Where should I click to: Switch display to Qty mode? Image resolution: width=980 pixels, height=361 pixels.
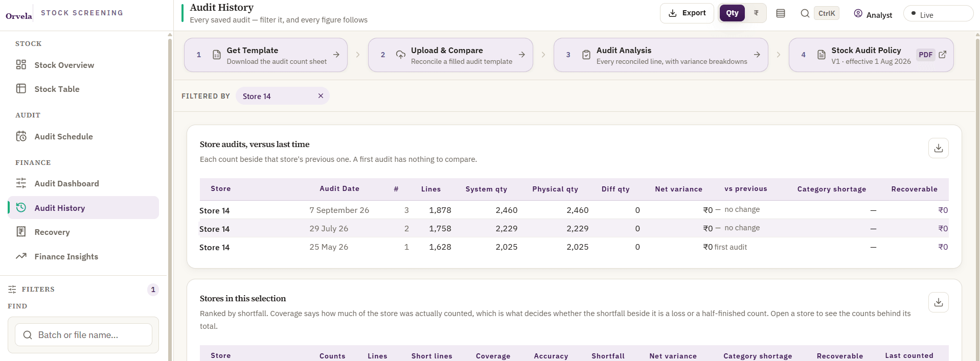pos(732,13)
